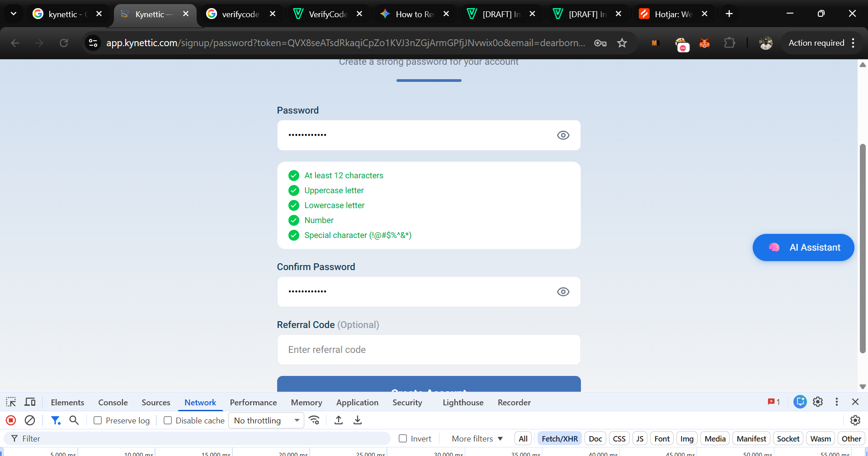Viewport: 868px width, 456px height.
Task: Select Fetch/XHR request filter
Action: [560, 438]
